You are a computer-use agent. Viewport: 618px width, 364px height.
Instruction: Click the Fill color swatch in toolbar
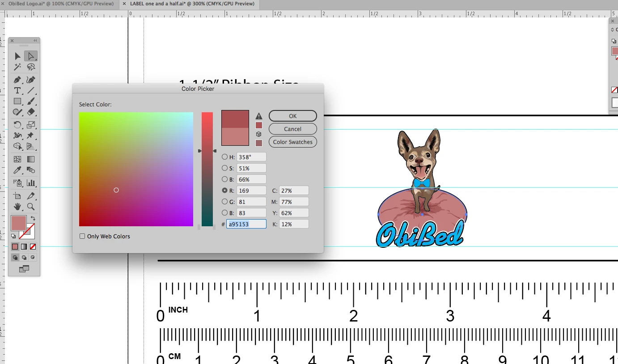click(19, 223)
